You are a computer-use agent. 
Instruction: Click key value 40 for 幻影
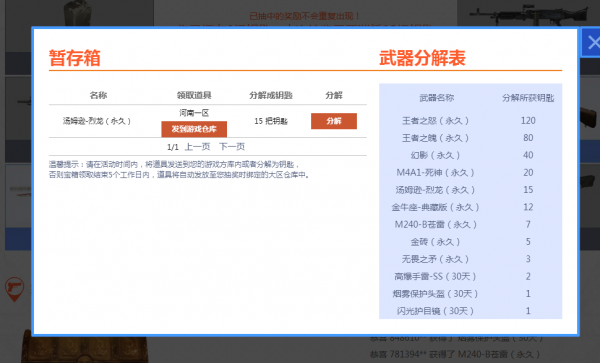[x=528, y=155]
